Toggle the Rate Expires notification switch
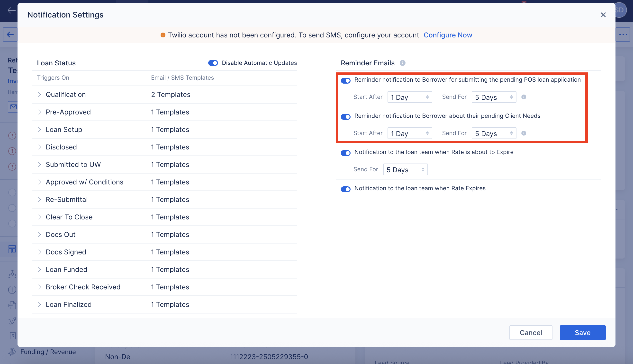Image resolution: width=633 pixels, height=364 pixels. pos(346,189)
